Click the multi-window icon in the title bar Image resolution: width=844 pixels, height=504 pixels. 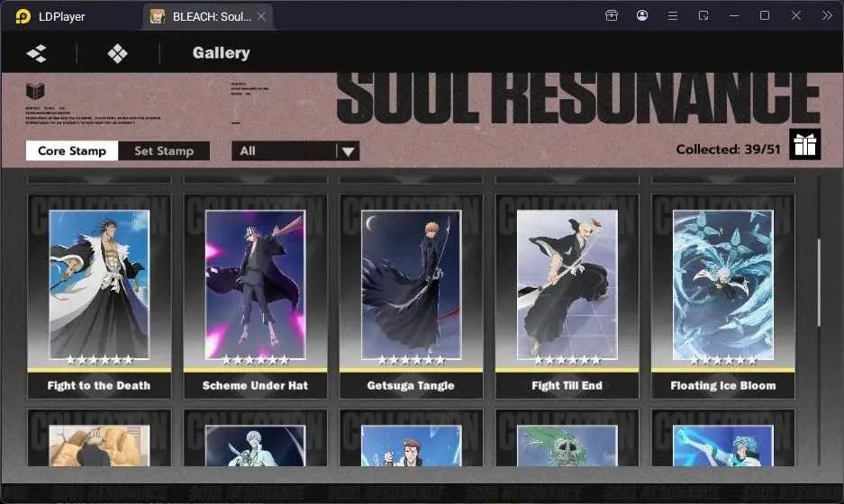point(703,15)
